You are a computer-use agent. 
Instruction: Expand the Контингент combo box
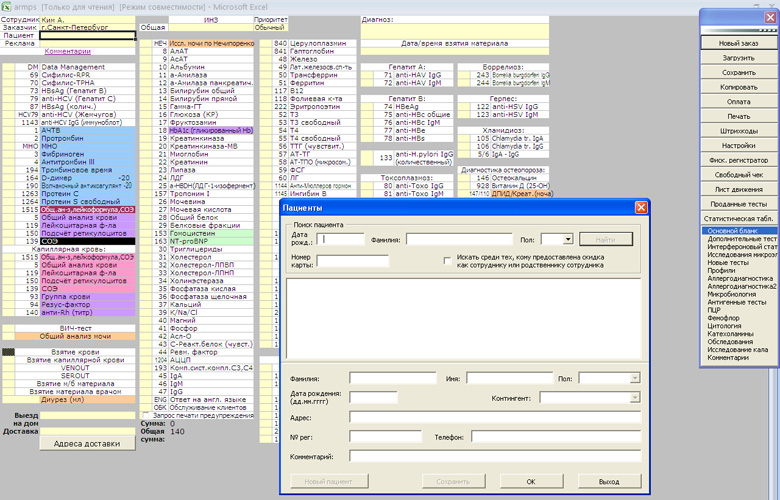(x=634, y=398)
